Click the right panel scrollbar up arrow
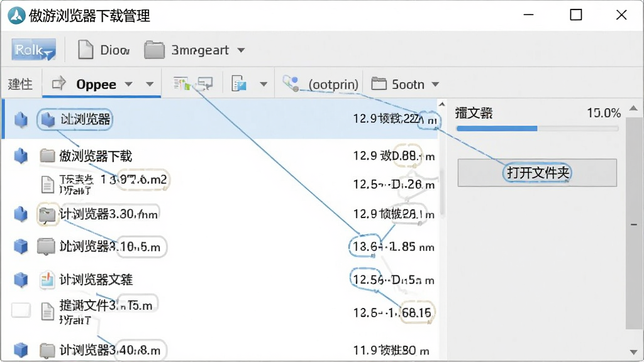Image resolution: width=644 pixels, height=362 pixels. pyautogui.click(x=633, y=108)
